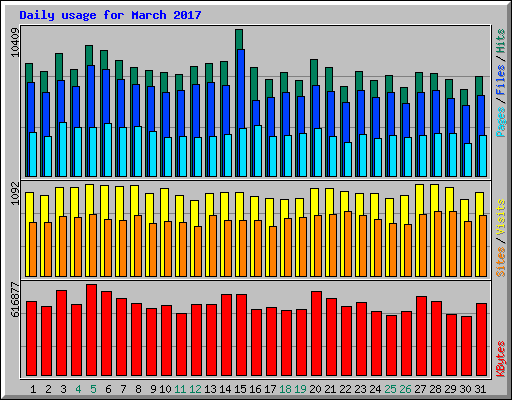This screenshot has height=400, width=512.
Task: Click the chart title 'Daily usage for March 2017'
Action: [x=110, y=15]
